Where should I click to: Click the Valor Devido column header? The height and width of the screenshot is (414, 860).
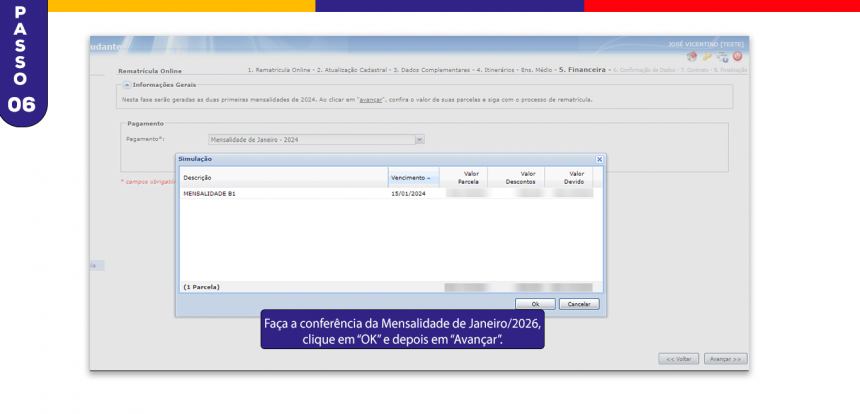coord(569,178)
